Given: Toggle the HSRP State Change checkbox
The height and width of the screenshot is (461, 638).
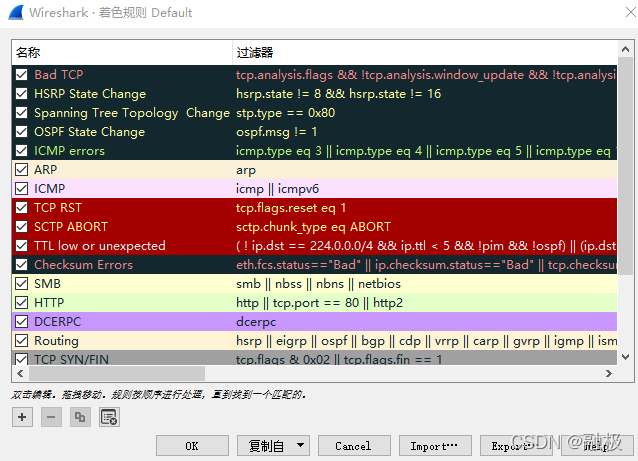Looking at the screenshot, I should point(22,94).
